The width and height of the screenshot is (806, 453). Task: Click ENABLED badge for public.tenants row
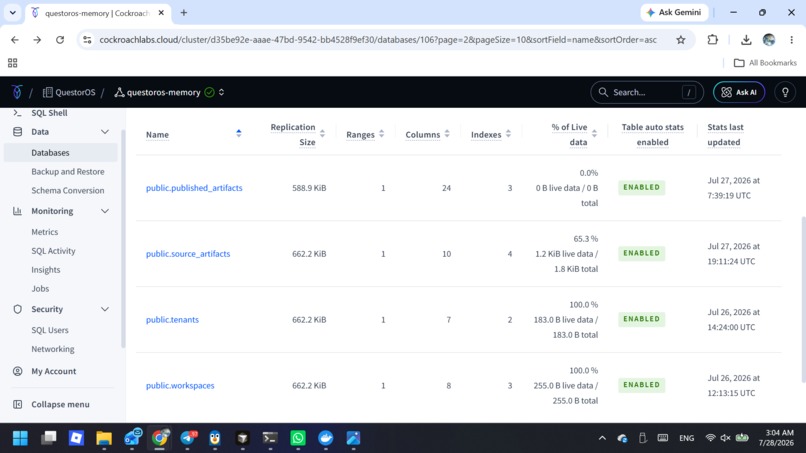click(642, 319)
